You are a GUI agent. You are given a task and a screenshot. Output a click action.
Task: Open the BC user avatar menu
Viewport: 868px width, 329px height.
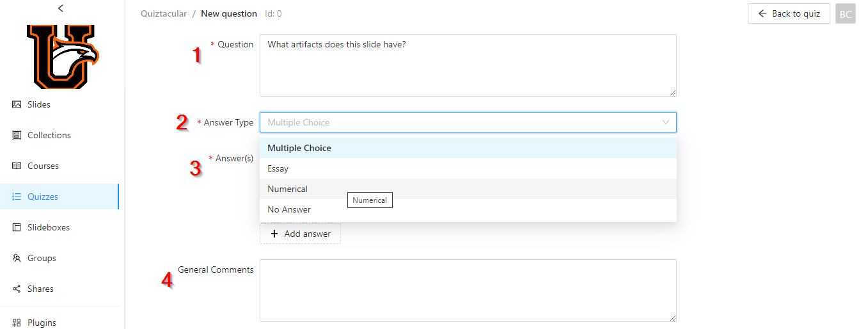click(x=846, y=14)
